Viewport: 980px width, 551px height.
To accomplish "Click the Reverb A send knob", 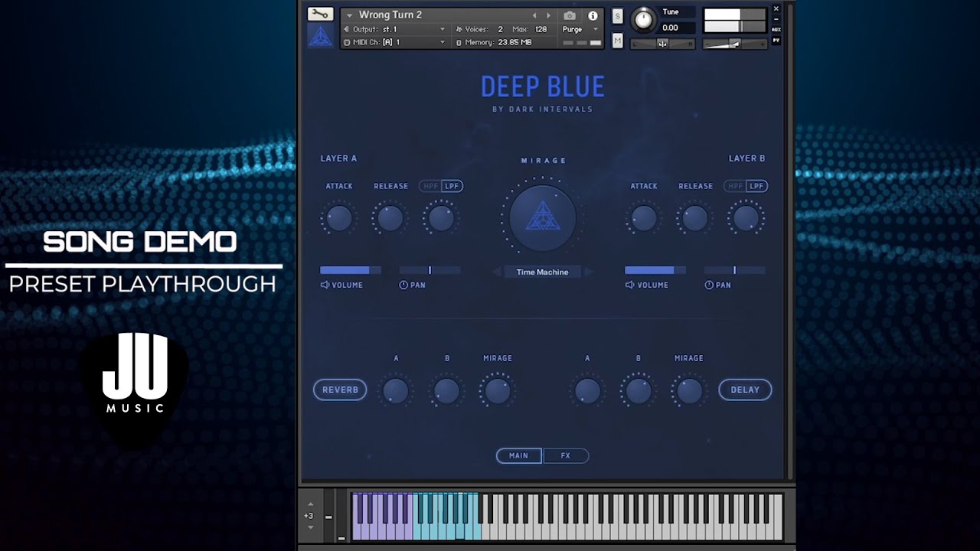I will (x=396, y=391).
